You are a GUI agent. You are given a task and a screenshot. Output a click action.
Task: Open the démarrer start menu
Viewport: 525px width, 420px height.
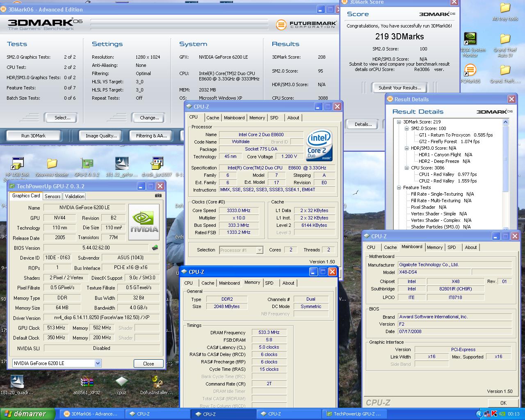27,414
